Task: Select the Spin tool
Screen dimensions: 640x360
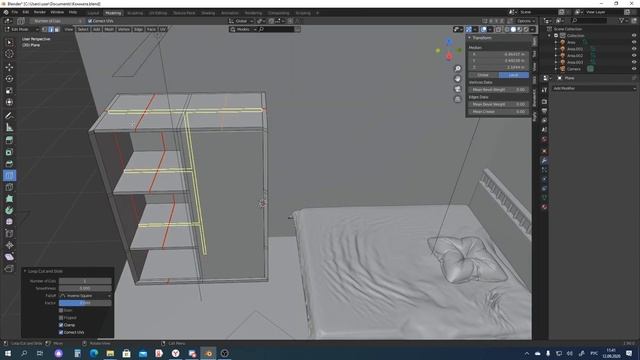Action: pos(9,211)
